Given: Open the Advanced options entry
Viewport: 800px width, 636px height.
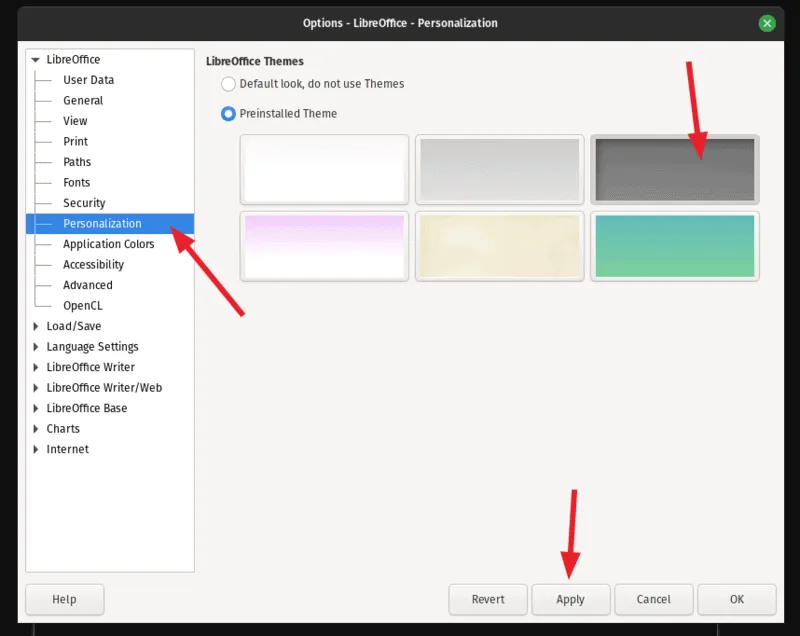Looking at the screenshot, I should (x=88, y=285).
